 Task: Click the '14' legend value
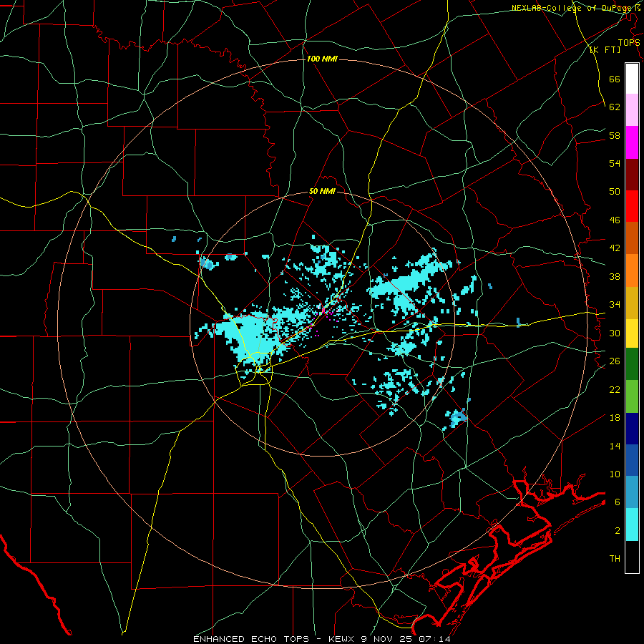click(x=615, y=446)
